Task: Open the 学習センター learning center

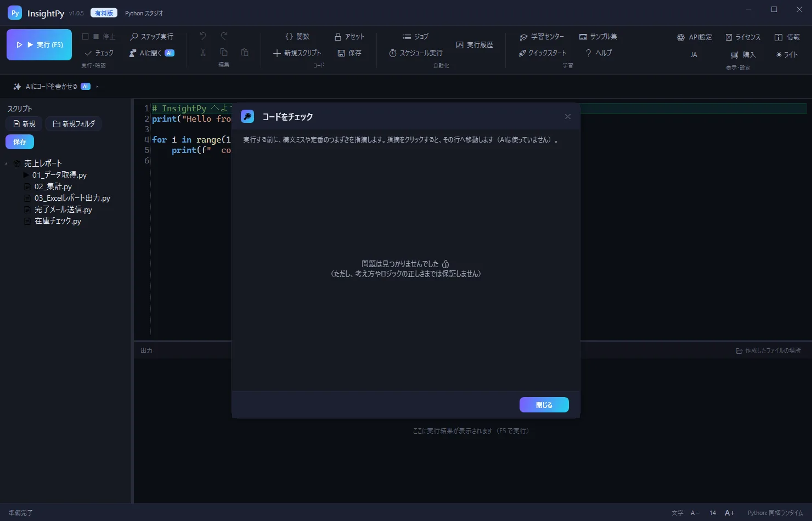Action: pos(542,37)
